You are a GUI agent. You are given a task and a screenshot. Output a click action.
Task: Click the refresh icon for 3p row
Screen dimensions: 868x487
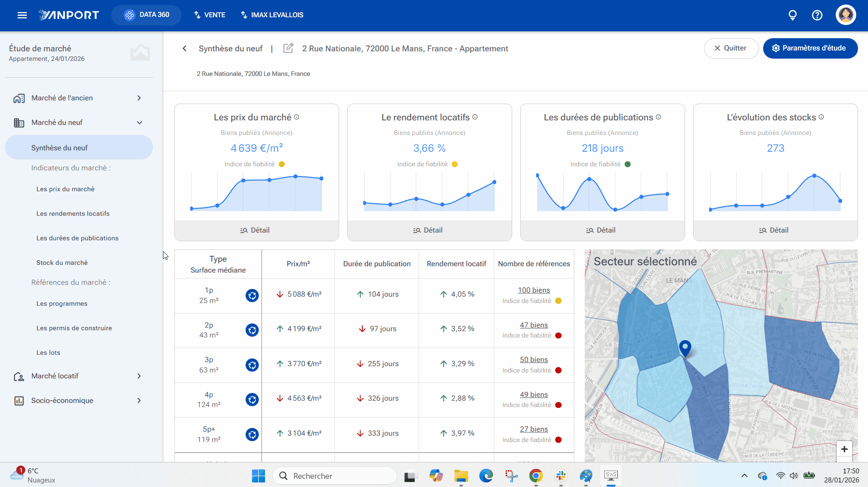pyautogui.click(x=252, y=365)
